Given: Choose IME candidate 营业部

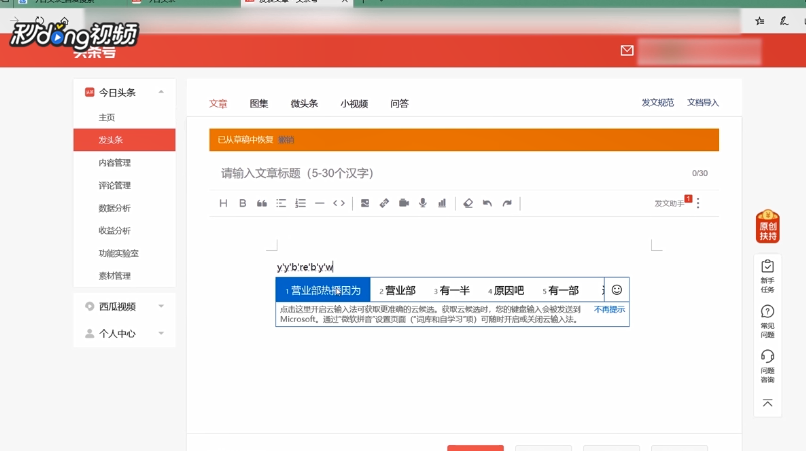Looking at the screenshot, I should (397, 290).
